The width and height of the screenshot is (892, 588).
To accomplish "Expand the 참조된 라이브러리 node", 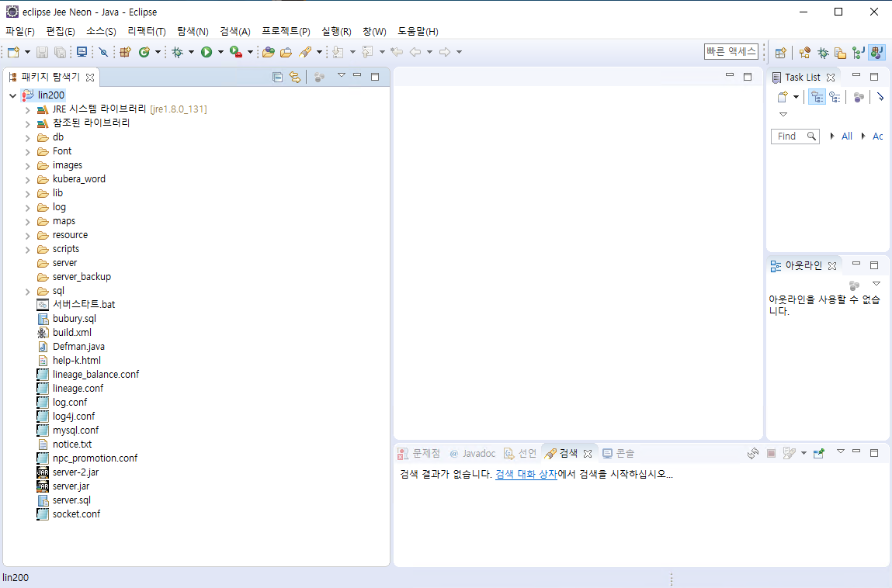I will pos(27,123).
